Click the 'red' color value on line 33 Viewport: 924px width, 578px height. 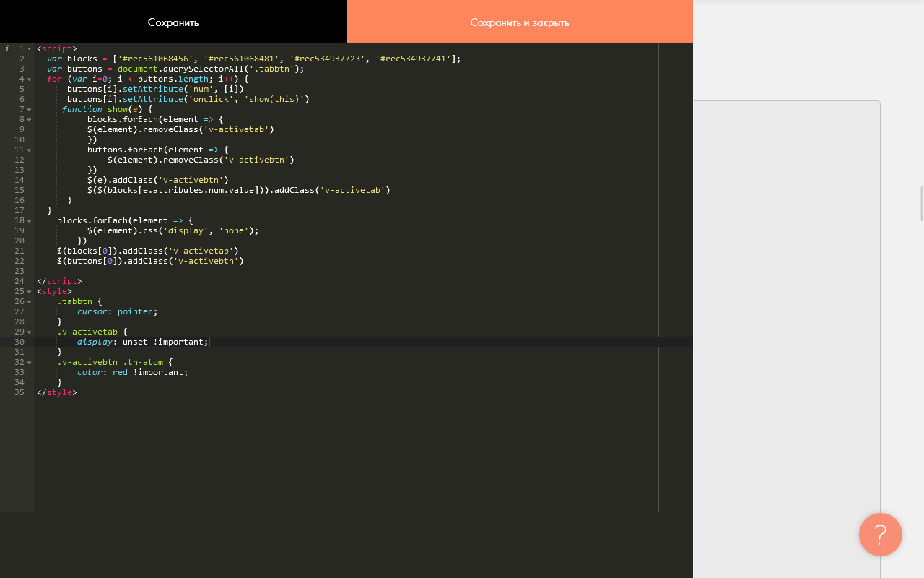tap(120, 372)
